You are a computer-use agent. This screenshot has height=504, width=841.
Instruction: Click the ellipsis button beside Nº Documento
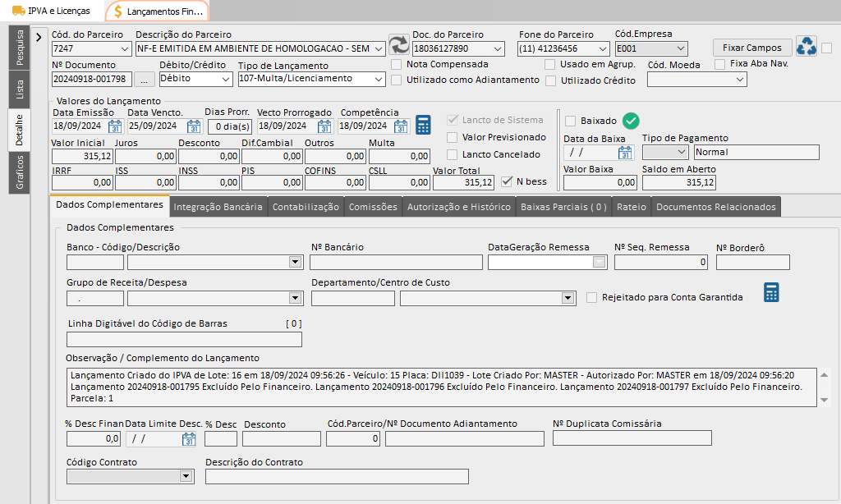(144, 80)
